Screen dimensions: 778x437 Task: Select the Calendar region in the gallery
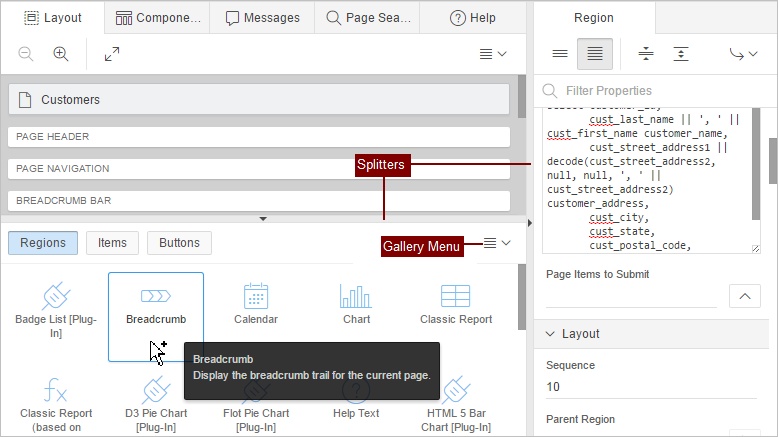(256, 303)
